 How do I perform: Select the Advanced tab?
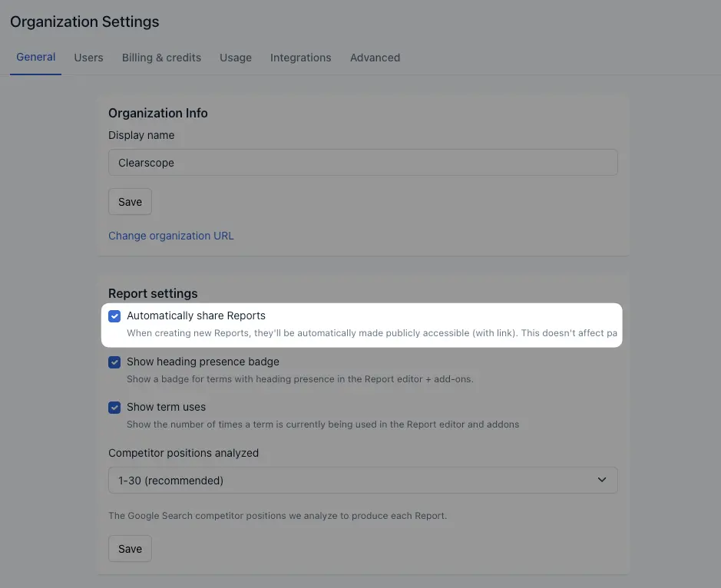[x=375, y=58]
